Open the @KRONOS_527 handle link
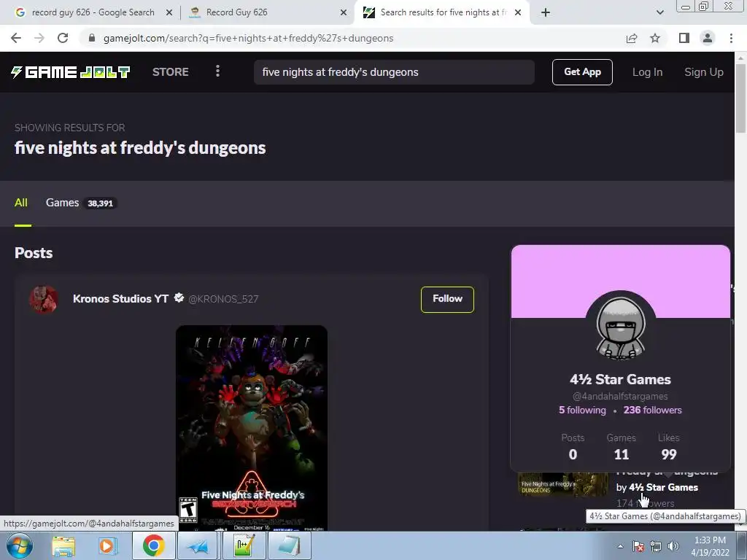Screen dimensions: 747x560 pyautogui.click(x=223, y=299)
